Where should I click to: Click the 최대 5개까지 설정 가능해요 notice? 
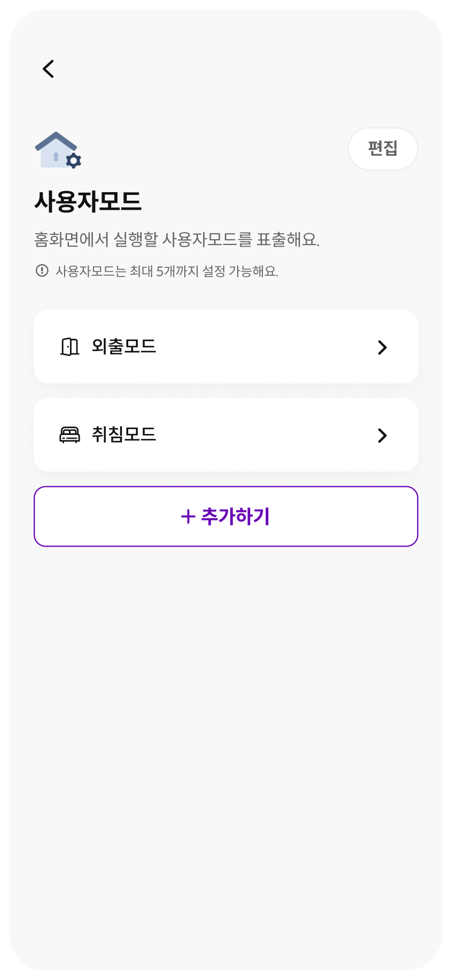pyautogui.click(x=167, y=271)
